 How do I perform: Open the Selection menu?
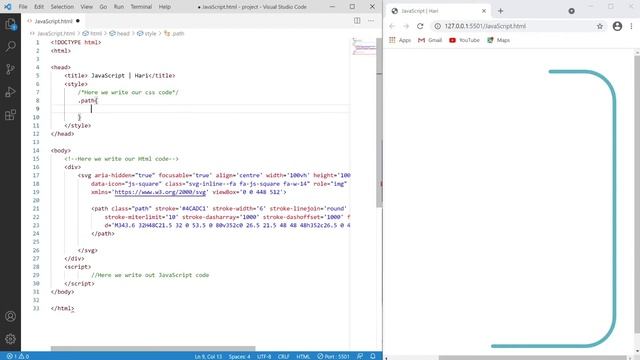click(x=62, y=7)
